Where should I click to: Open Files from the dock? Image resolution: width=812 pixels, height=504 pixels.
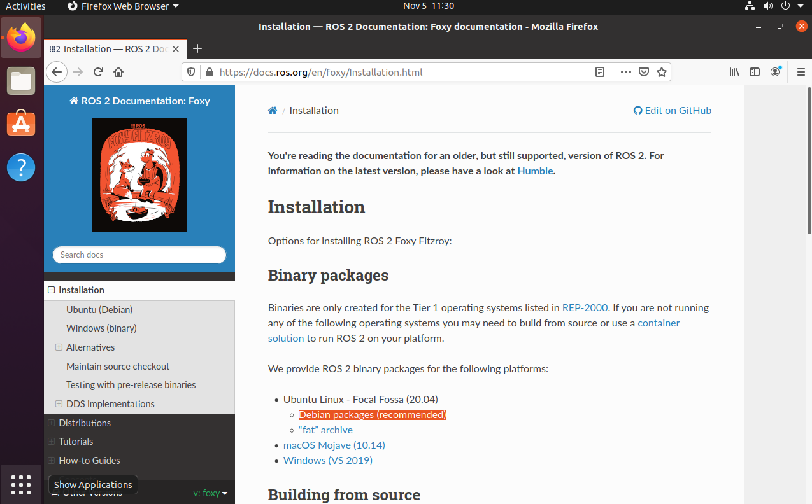click(x=22, y=81)
